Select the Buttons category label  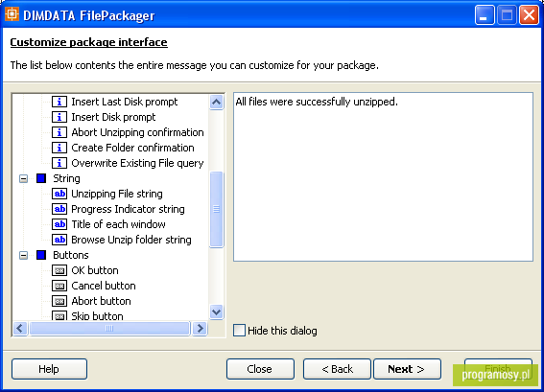coord(71,255)
